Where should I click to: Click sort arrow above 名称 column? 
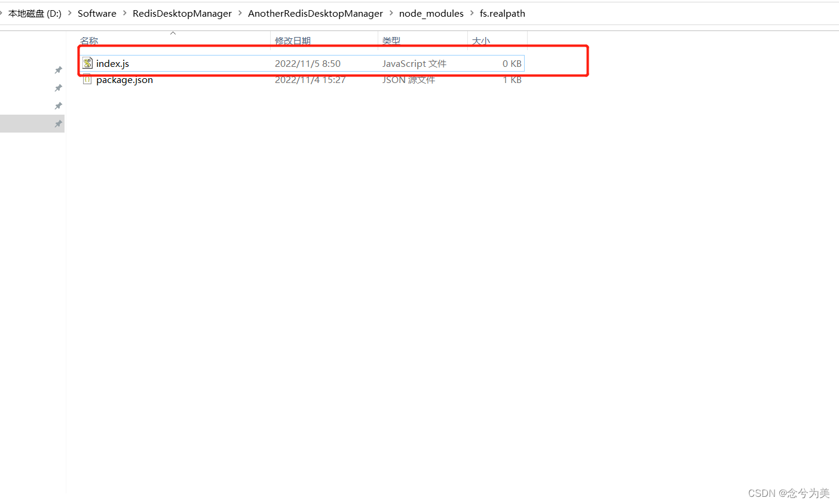(173, 33)
